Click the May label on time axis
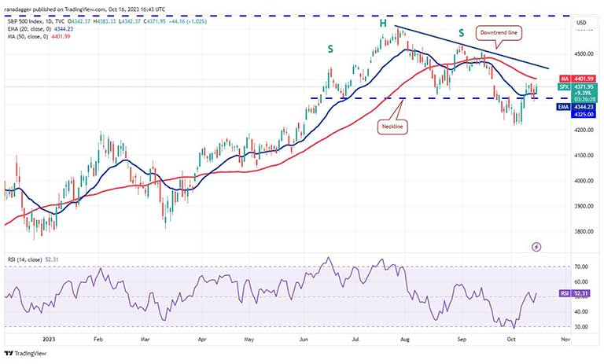Viewport: 604px width, 364px height. pos(249,340)
